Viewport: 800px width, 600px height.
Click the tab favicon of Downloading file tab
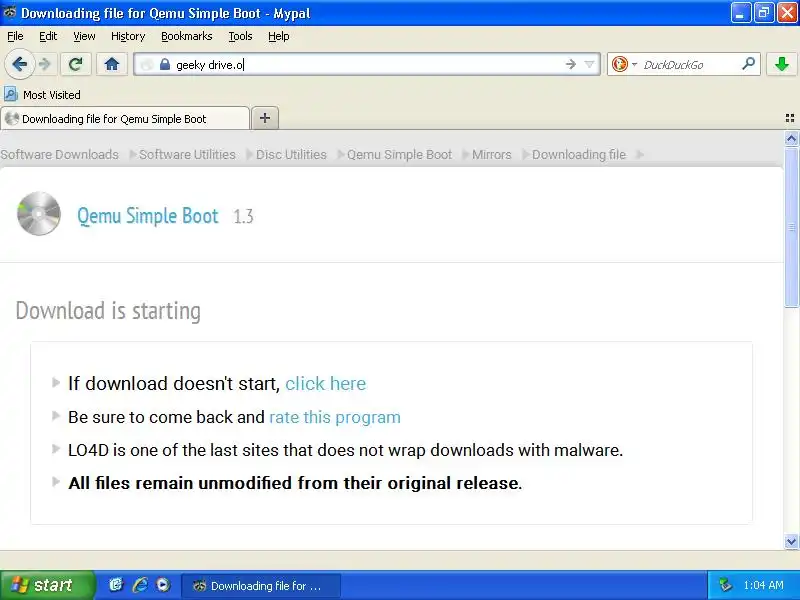pos(12,118)
